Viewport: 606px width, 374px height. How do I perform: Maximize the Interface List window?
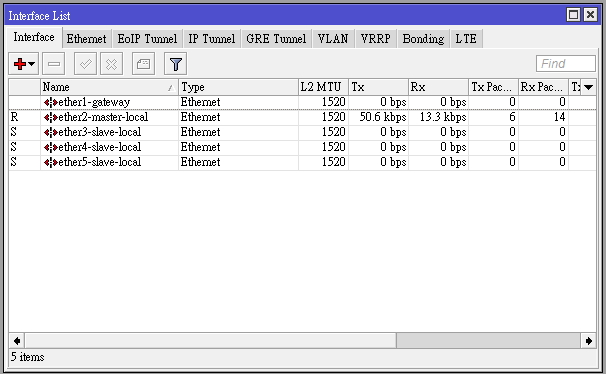[573, 15]
